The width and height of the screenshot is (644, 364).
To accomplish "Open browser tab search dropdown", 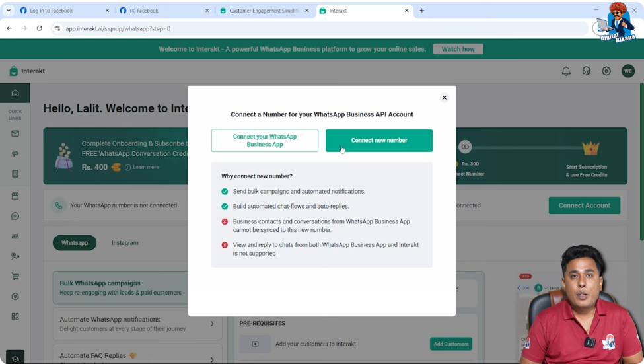I will point(9,11).
